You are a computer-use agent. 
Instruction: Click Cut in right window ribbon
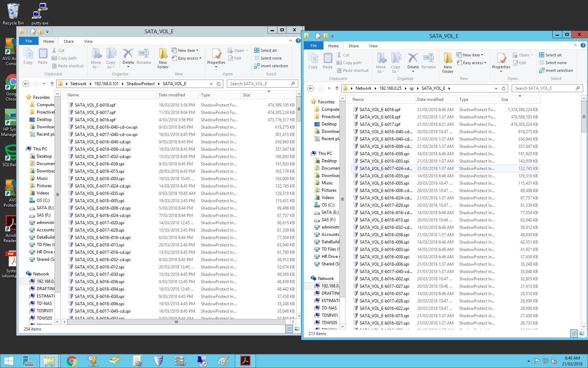[x=343, y=55]
